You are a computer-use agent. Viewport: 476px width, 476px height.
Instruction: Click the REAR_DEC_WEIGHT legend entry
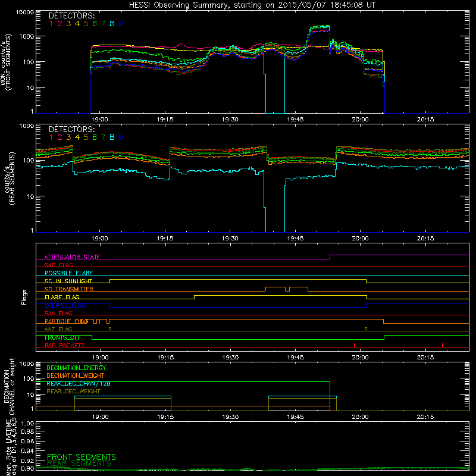73,392
